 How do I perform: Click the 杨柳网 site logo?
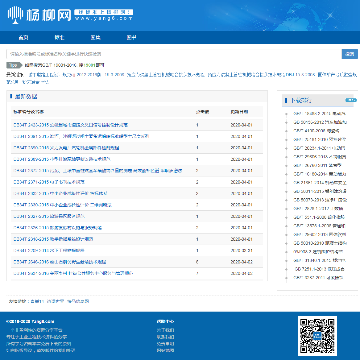click(70, 14)
